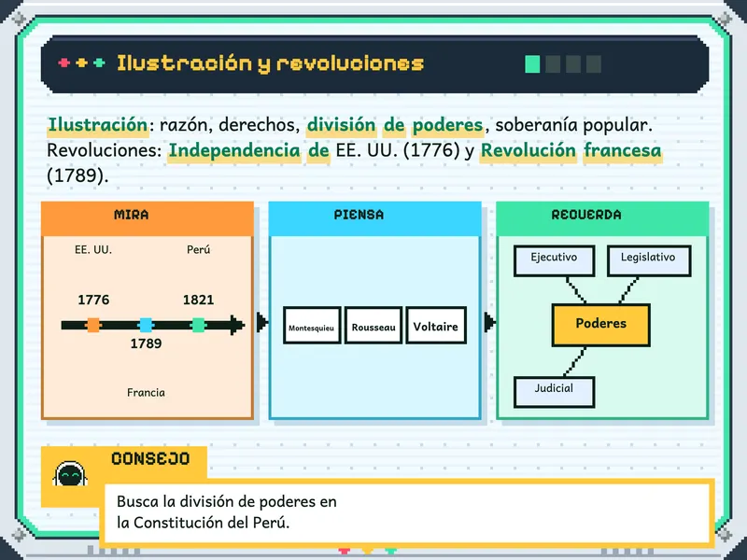Click the EE. UU. label in MIRA
The image size is (747, 560).
(x=93, y=249)
